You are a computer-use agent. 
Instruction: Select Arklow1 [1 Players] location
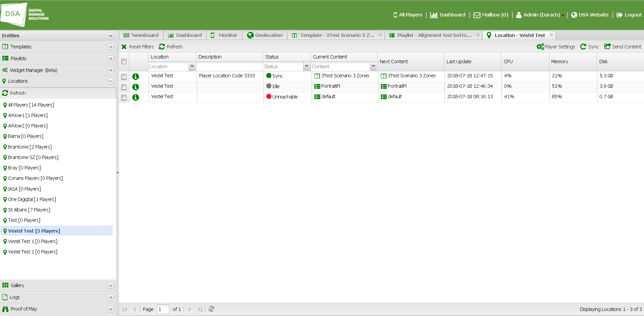[x=28, y=115]
